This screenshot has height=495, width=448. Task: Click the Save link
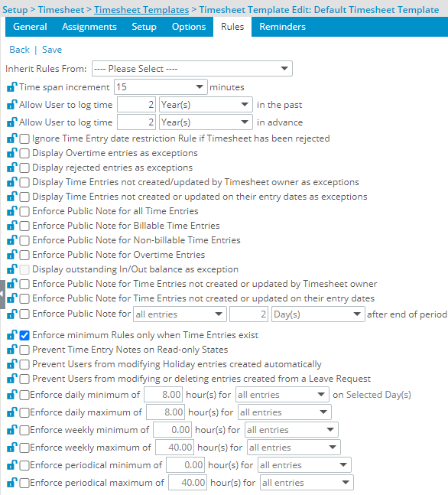52,50
